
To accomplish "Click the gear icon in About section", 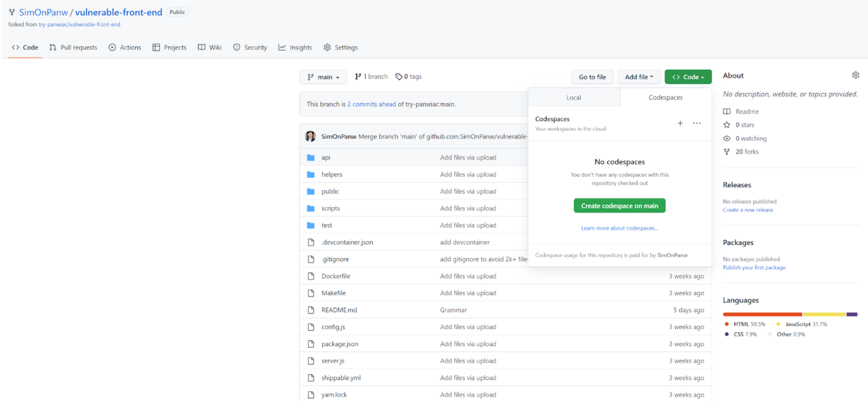I will click(855, 75).
